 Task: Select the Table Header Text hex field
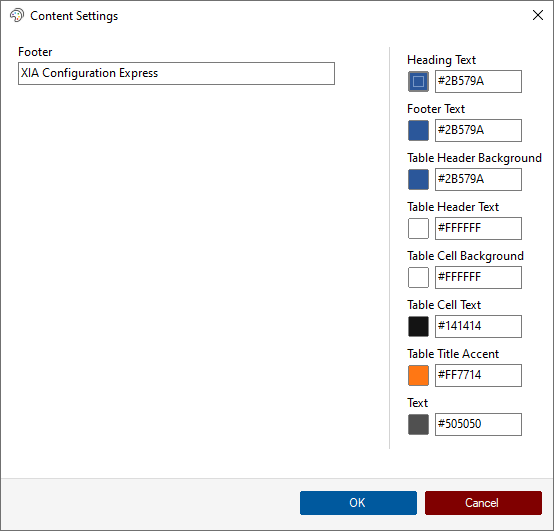[478, 229]
